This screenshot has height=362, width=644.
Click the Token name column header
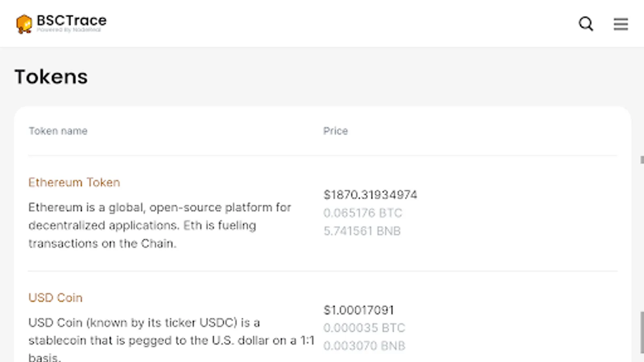[58, 131]
